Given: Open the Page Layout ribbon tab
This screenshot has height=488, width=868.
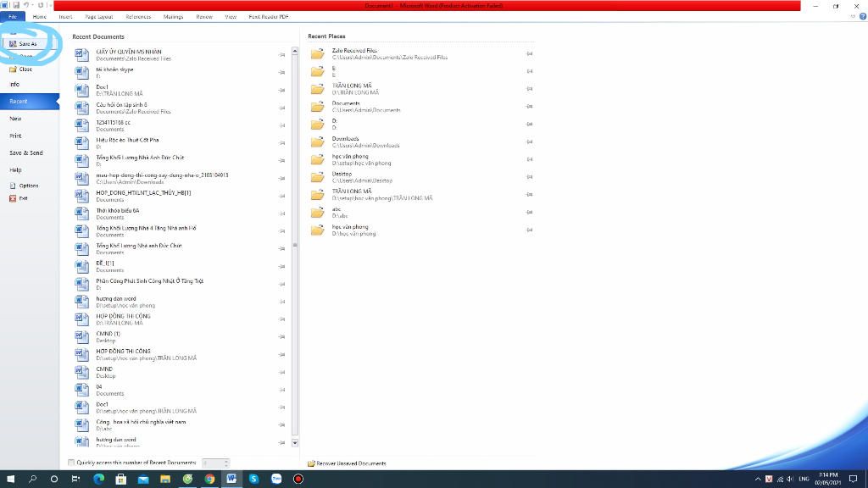Looking at the screenshot, I should coord(99,17).
